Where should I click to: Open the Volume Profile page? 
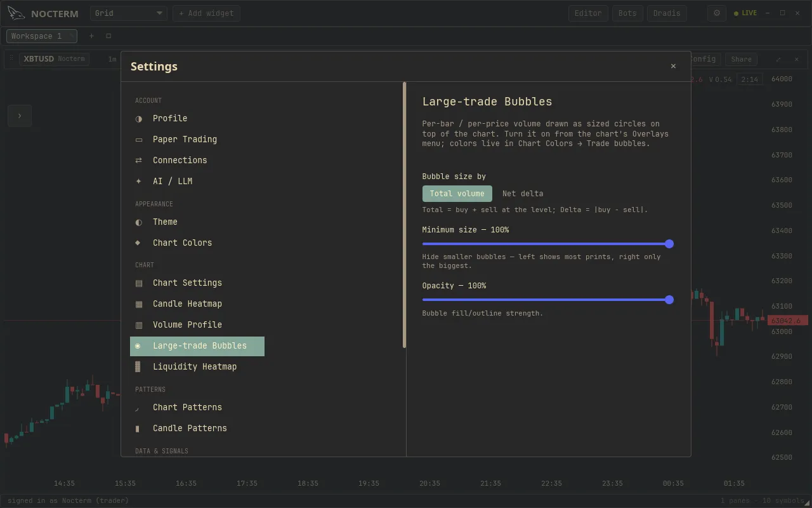click(197, 325)
